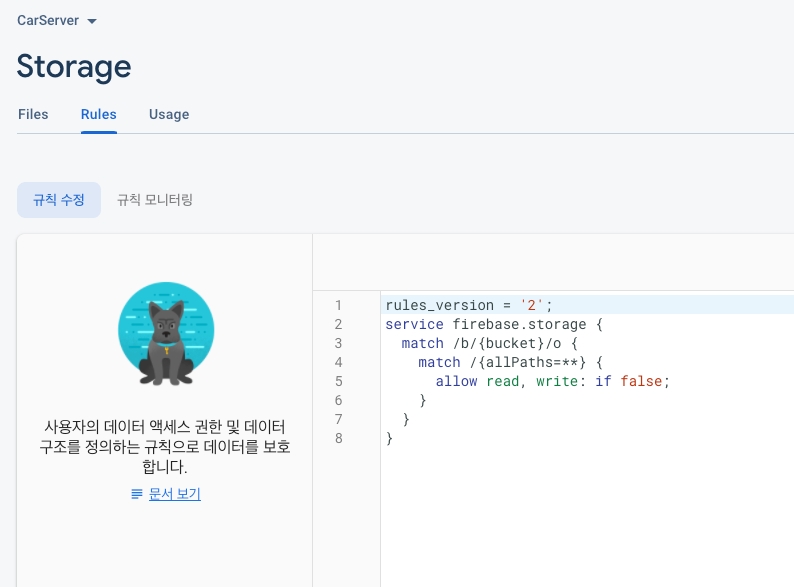The image size is (794, 587).
Task: Click the Korean rules description text
Action: click(x=165, y=446)
